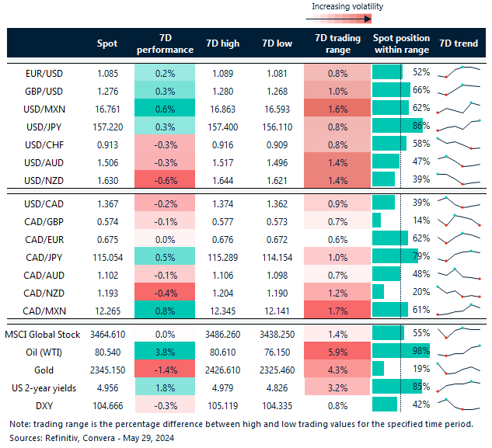Viewport: 492px width, 448px height.
Task: Select the Spot column header
Action: tap(106, 43)
